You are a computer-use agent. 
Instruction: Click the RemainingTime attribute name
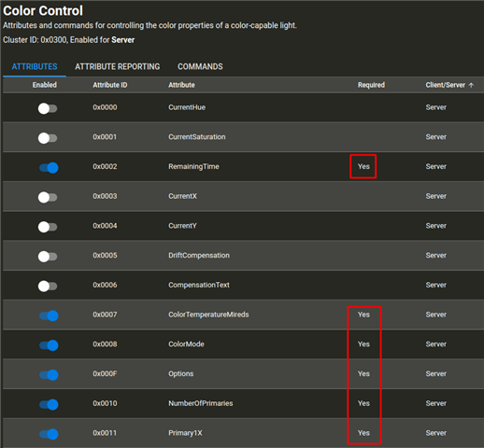point(193,166)
